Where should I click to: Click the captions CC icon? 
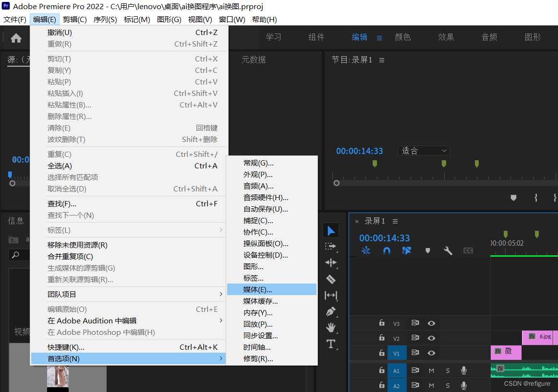(468, 251)
